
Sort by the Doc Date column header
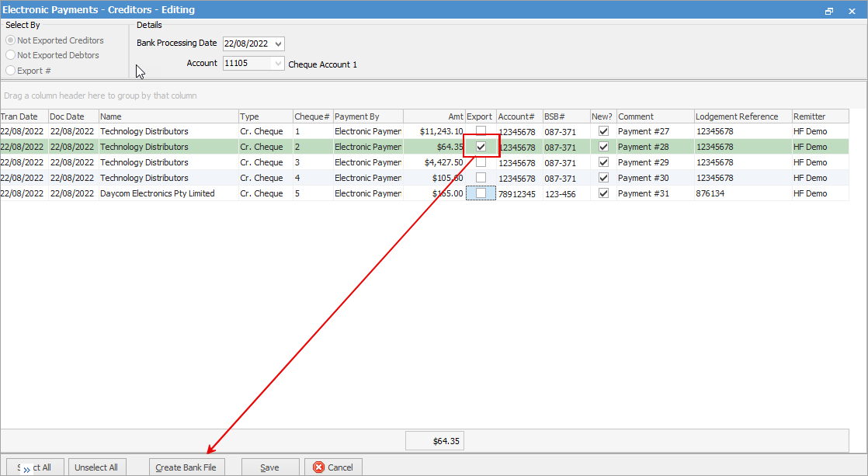coord(74,116)
